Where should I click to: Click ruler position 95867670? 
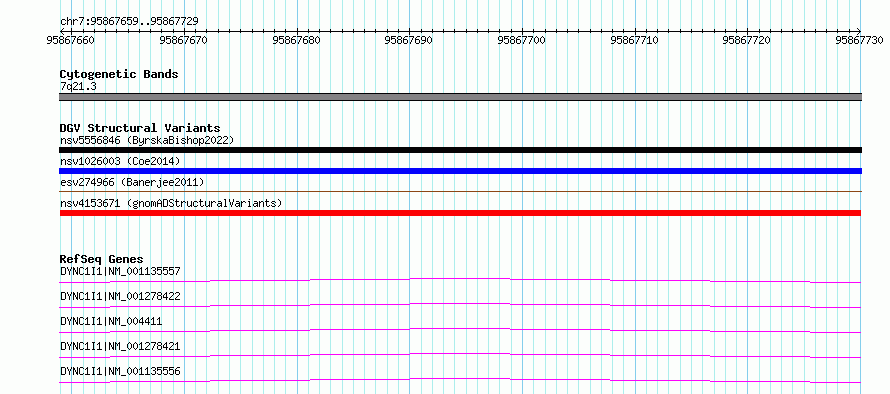[184, 40]
